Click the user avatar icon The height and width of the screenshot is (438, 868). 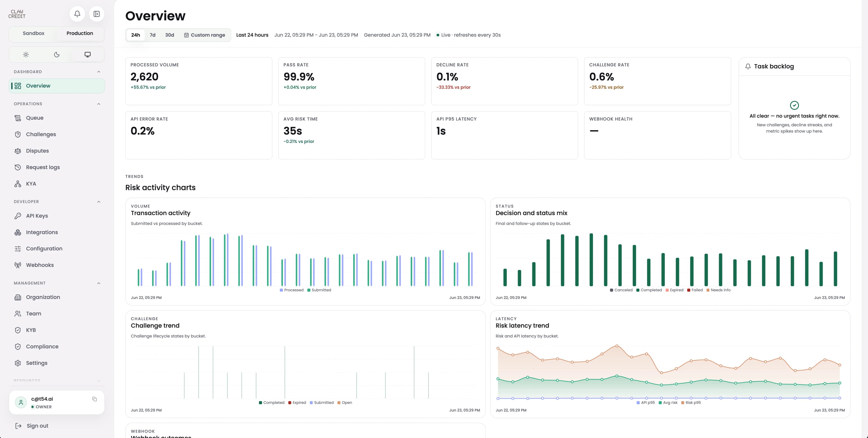[21, 402]
